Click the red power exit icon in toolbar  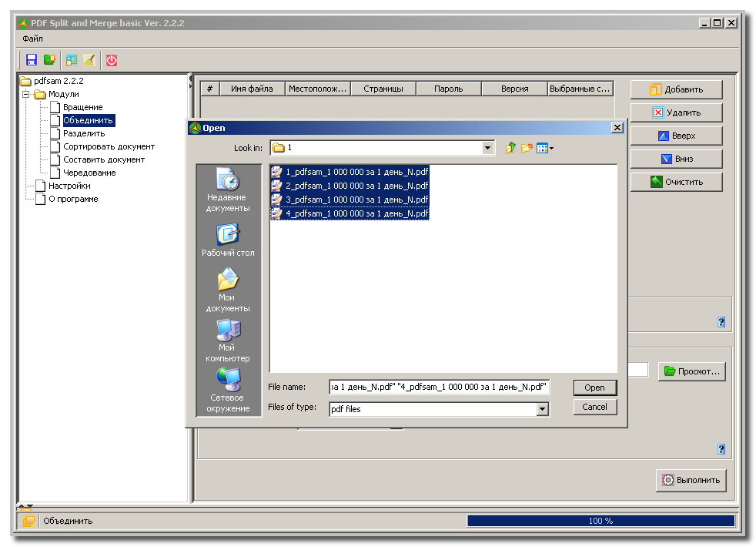point(112,60)
